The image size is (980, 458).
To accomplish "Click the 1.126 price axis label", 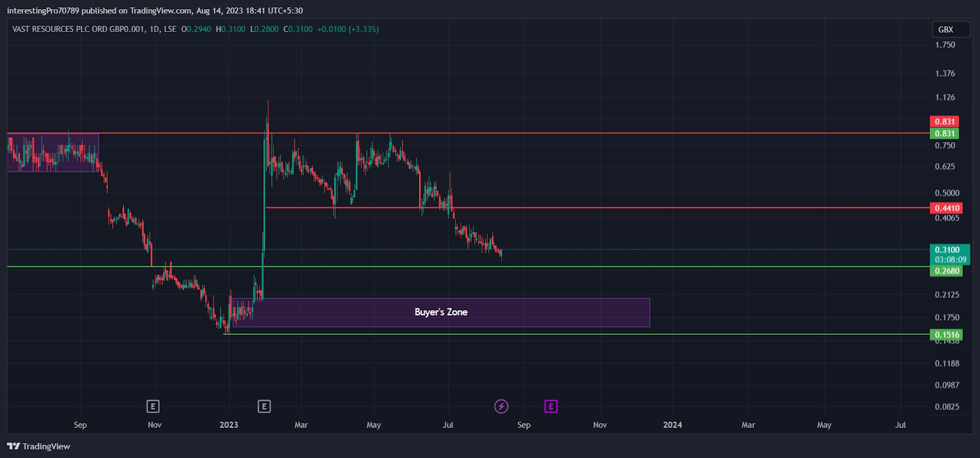I will (x=945, y=97).
